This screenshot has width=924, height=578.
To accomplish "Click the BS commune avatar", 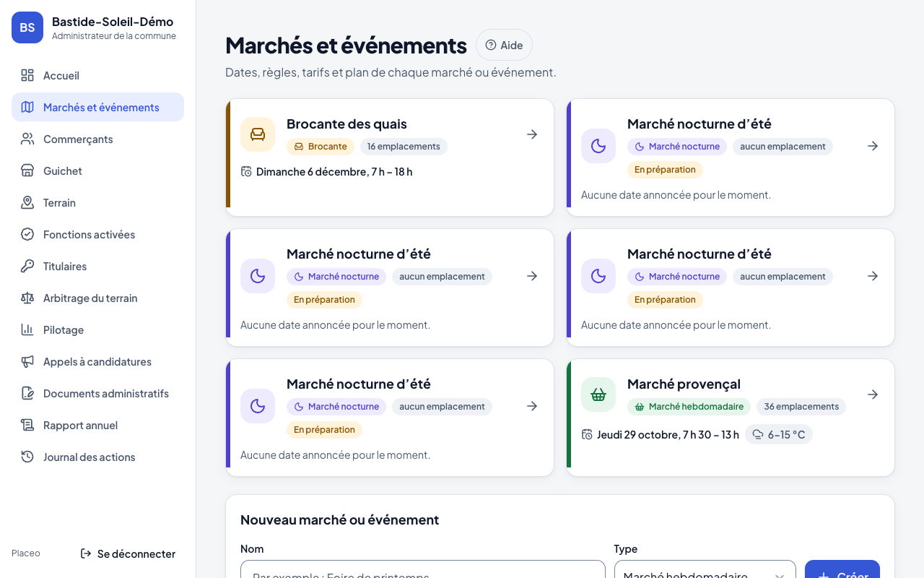I will (x=27, y=27).
